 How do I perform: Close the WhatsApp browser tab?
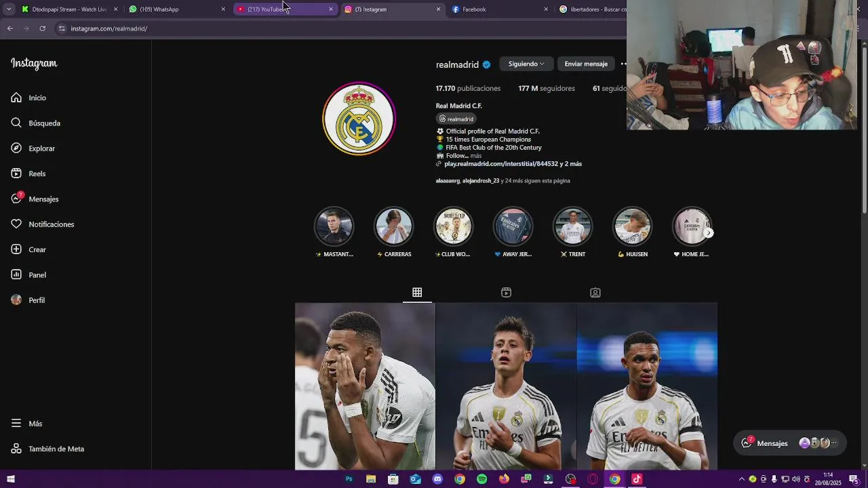pyautogui.click(x=223, y=9)
